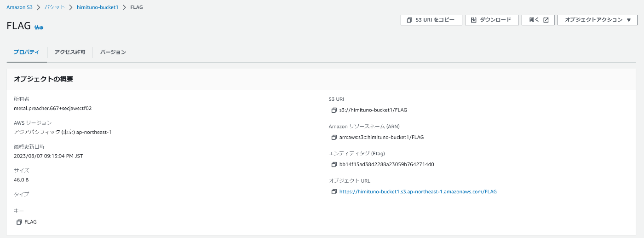Select the プロパティ tab
This screenshot has height=238, width=644.
tap(27, 52)
